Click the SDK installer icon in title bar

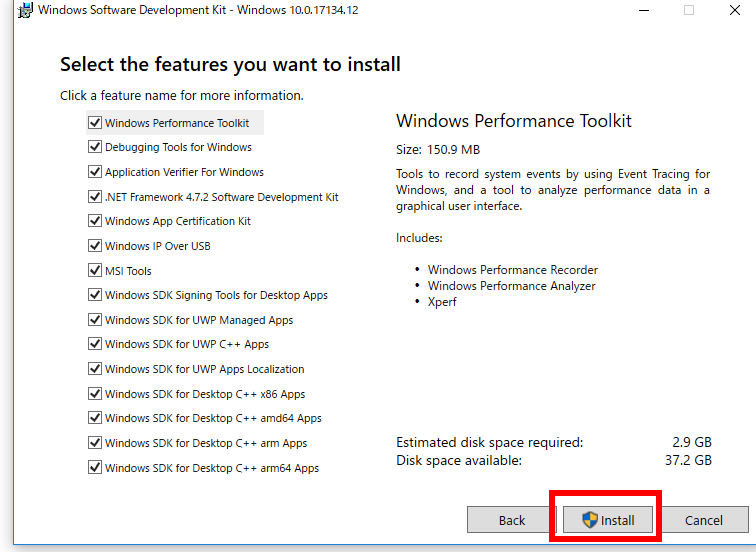(x=25, y=10)
